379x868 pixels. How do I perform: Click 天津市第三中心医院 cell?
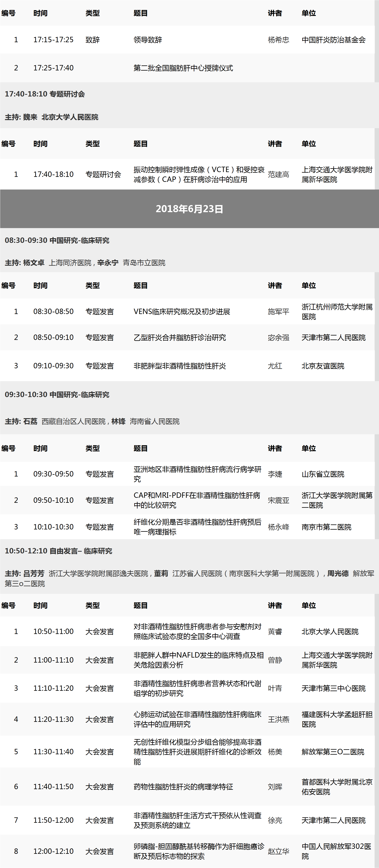[x=334, y=688]
